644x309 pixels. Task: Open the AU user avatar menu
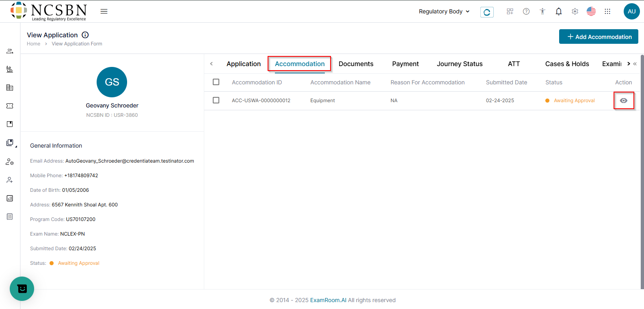(631, 11)
